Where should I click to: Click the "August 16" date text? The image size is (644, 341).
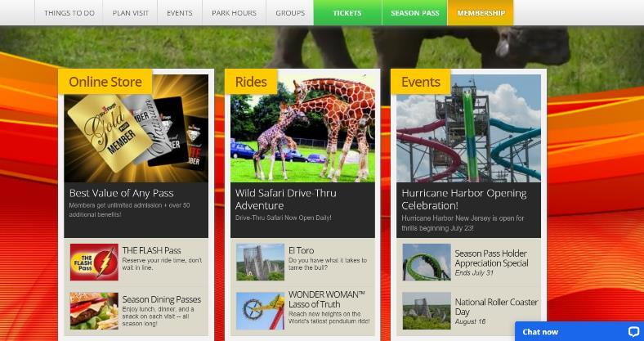(x=470, y=321)
